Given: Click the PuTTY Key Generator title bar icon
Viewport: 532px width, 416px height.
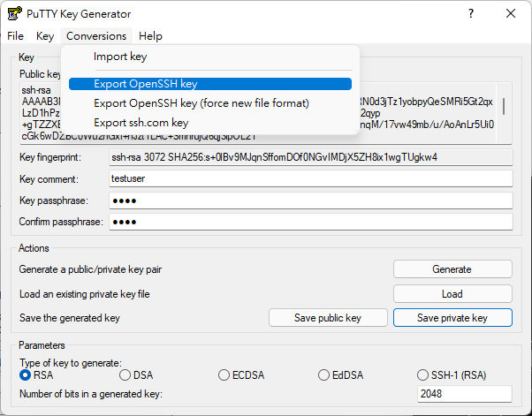Looking at the screenshot, I should click(x=15, y=14).
